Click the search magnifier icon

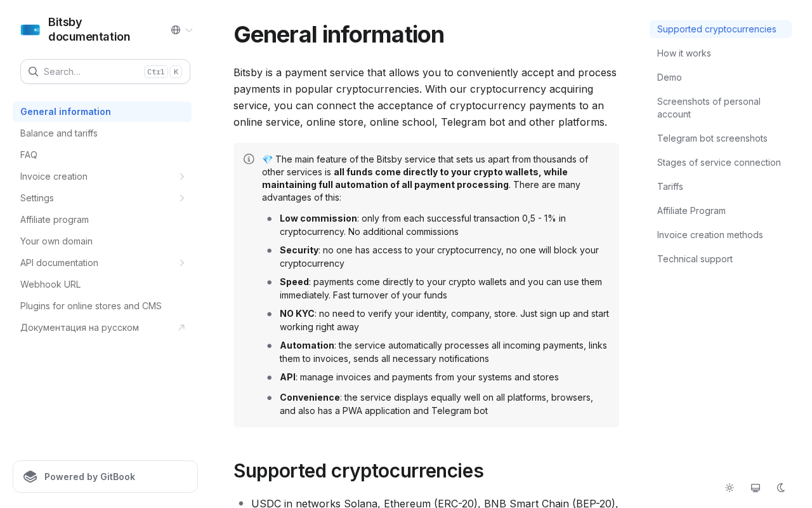[x=34, y=72]
